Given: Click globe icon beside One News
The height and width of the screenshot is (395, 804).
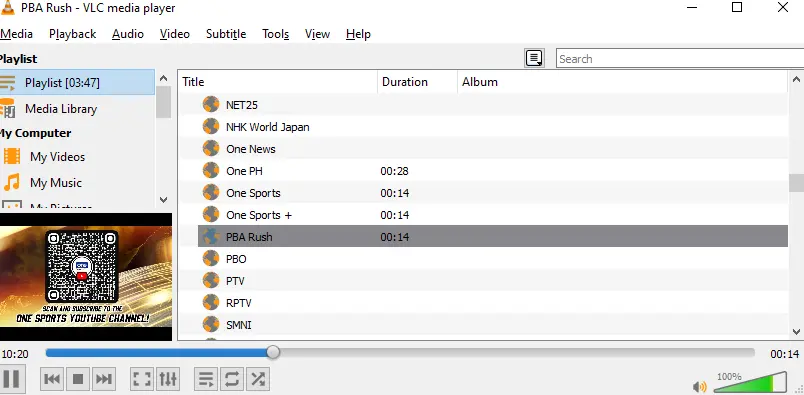Looking at the screenshot, I should [x=211, y=148].
